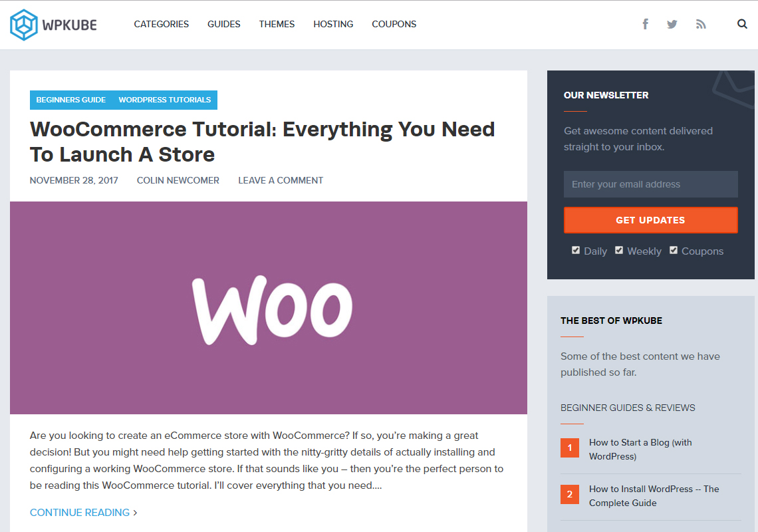Open site search magnifier icon
The image size is (758, 532).
742,24
